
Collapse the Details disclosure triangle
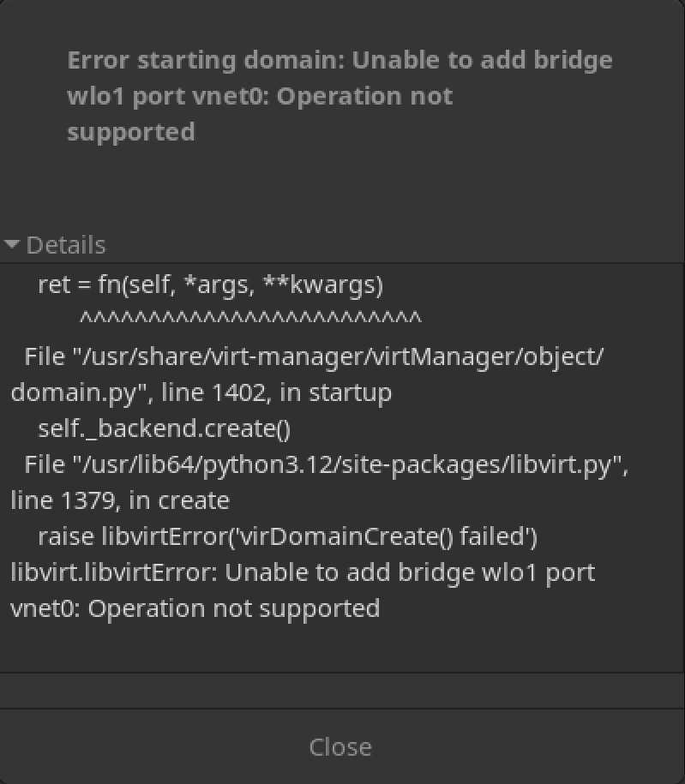click(x=12, y=245)
